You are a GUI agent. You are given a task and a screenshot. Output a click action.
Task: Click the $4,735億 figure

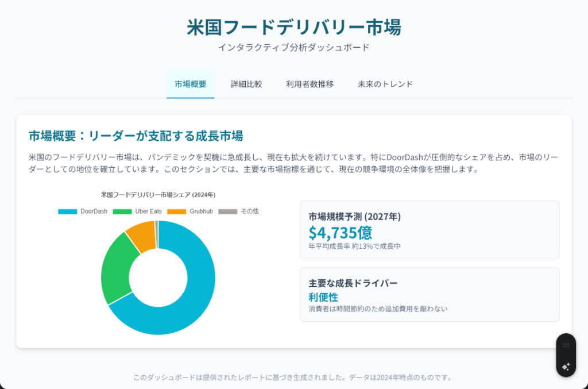point(341,233)
